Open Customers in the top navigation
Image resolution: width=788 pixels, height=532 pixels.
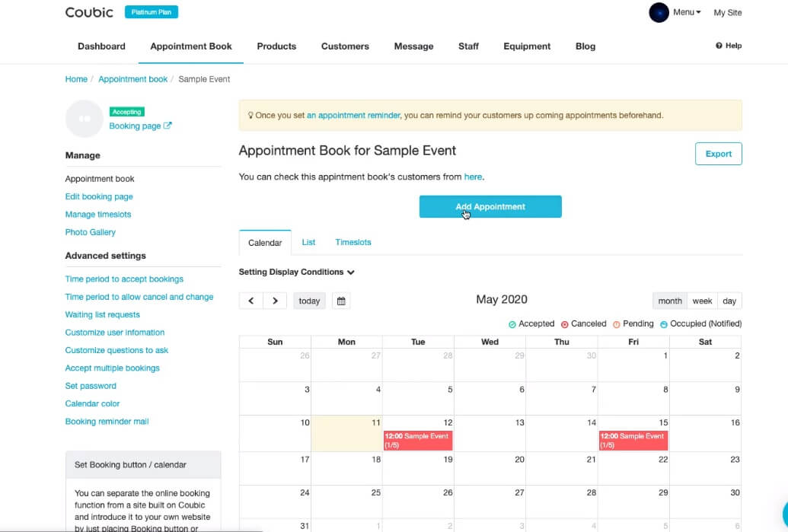[x=345, y=46]
